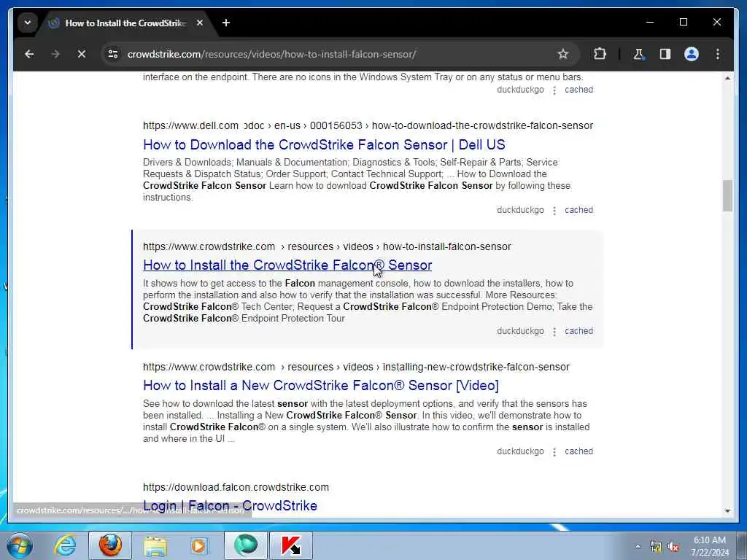Open site information icon in address bar
This screenshot has width=747, height=560.
tap(113, 54)
